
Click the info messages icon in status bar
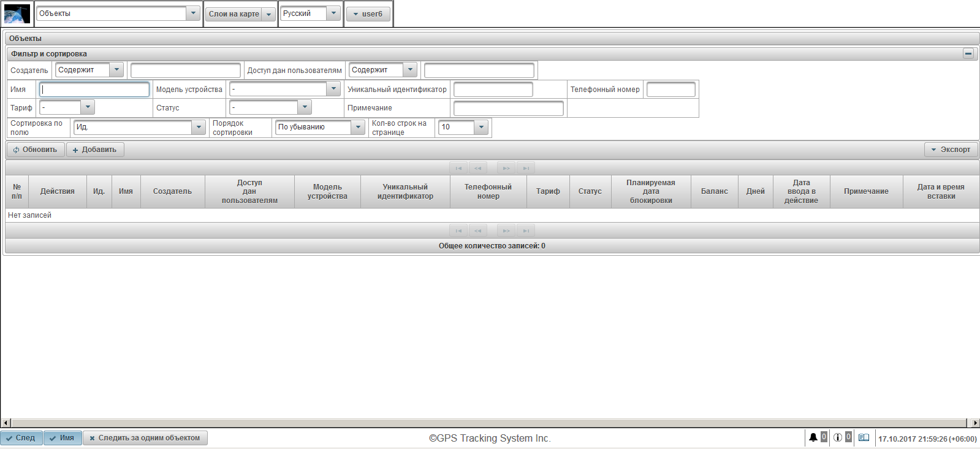pos(837,438)
